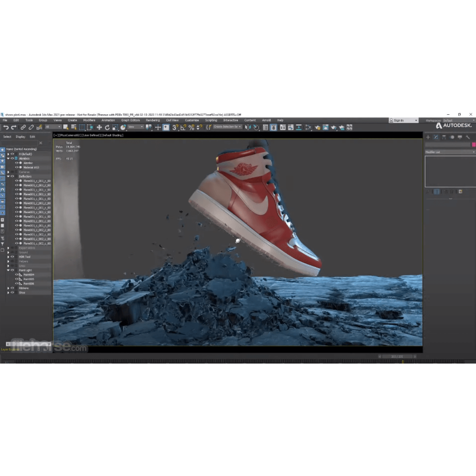Click the Sign In button
Screen dimensions: 476x476
click(x=398, y=120)
